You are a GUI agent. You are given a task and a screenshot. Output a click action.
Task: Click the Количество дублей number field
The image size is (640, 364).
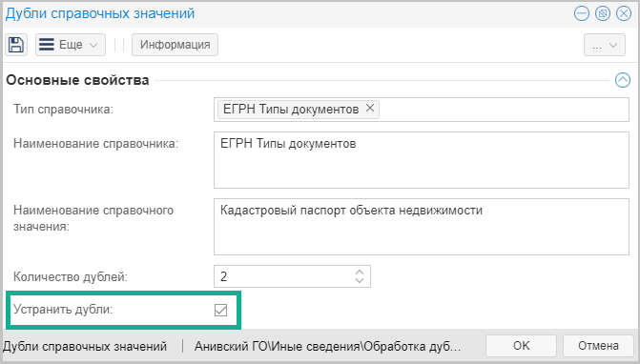[x=292, y=276]
